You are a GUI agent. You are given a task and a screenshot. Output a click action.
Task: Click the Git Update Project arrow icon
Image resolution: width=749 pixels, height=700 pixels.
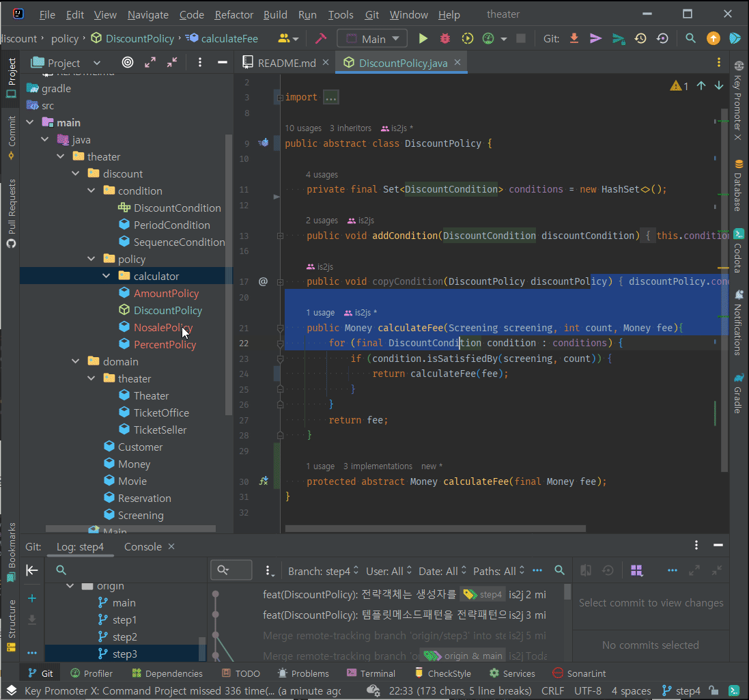click(x=574, y=39)
